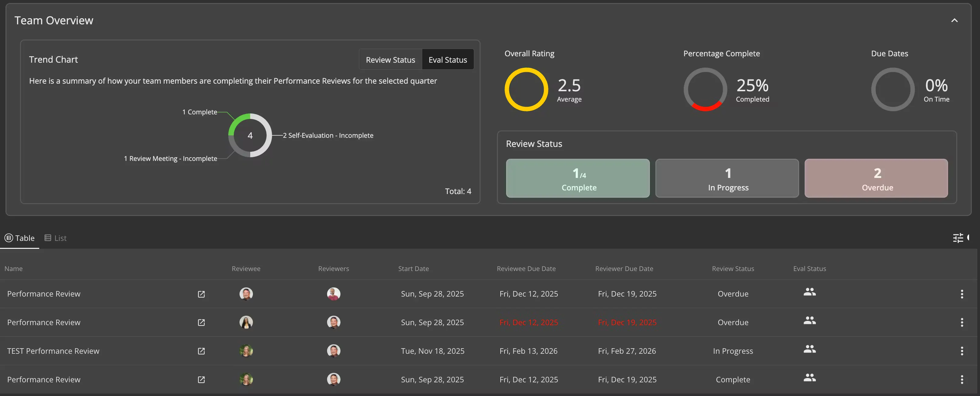The height and width of the screenshot is (396, 980).
Task: Switch to the List view tab
Action: (x=56, y=238)
